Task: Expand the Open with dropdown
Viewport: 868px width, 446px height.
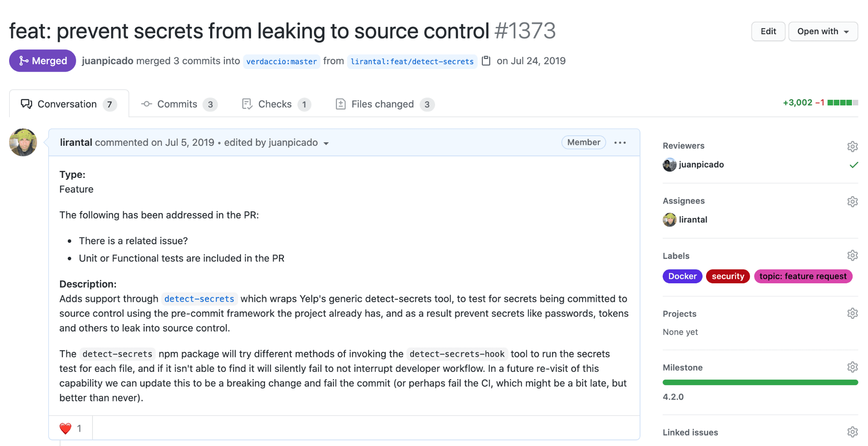Action: [822, 32]
